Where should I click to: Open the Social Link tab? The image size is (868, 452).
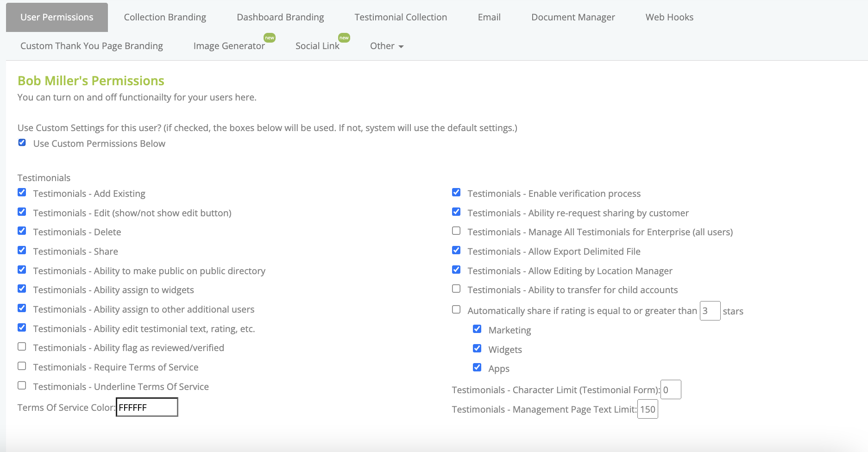(317, 46)
